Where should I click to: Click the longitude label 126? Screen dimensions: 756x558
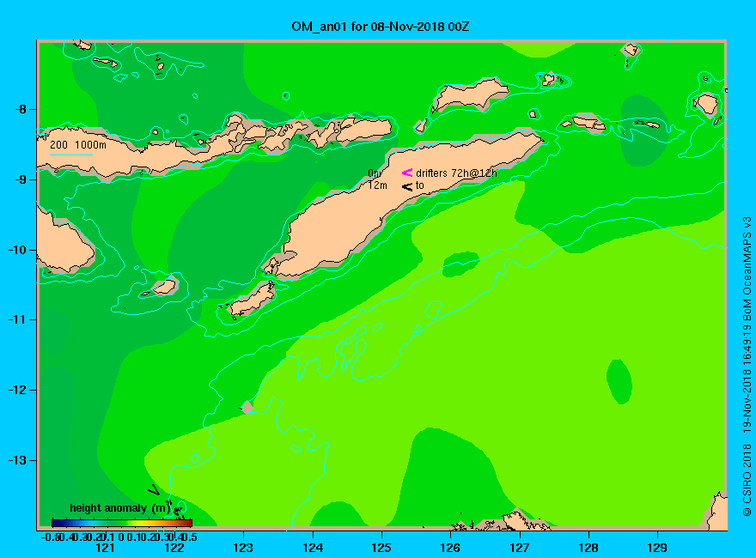click(450, 548)
